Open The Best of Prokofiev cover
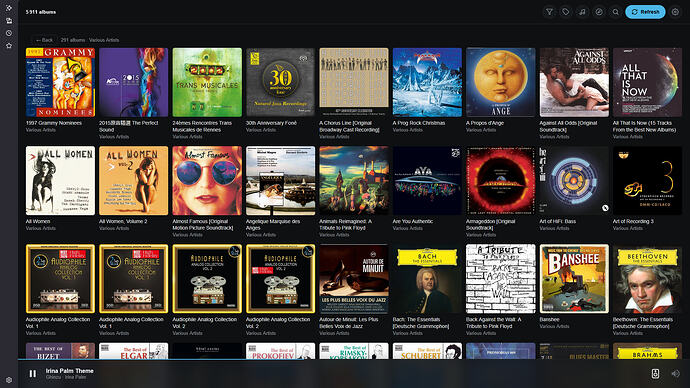Image resolution: width=690 pixels, height=388 pixels. (x=281, y=351)
